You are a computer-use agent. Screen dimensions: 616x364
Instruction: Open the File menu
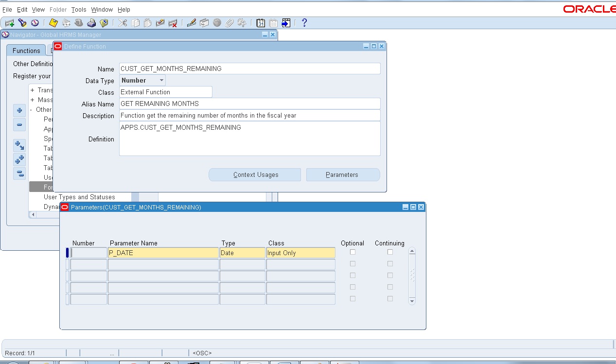(7, 9)
